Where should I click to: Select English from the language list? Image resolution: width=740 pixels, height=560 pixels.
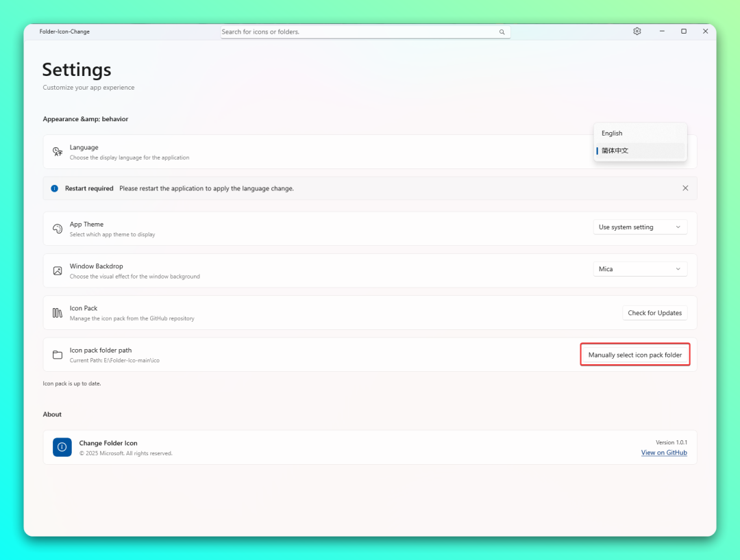(641, 133)
